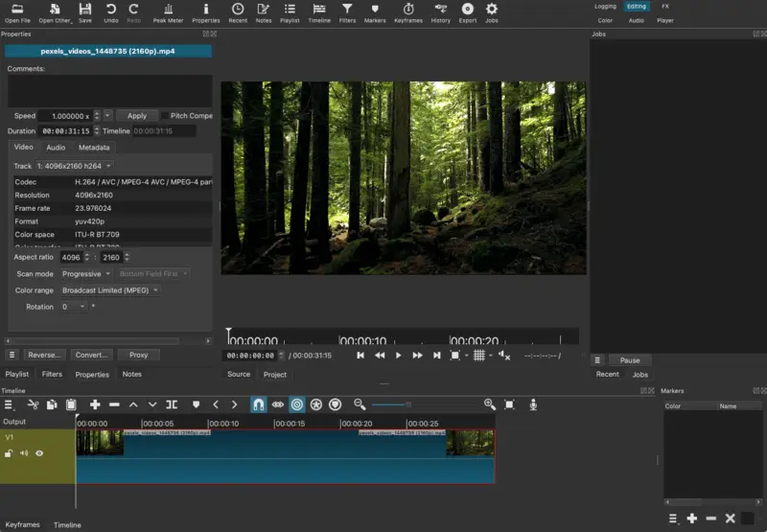Select the Filters panel tab
This screenshot has width=767, height=532.
(x=52, y=374)
